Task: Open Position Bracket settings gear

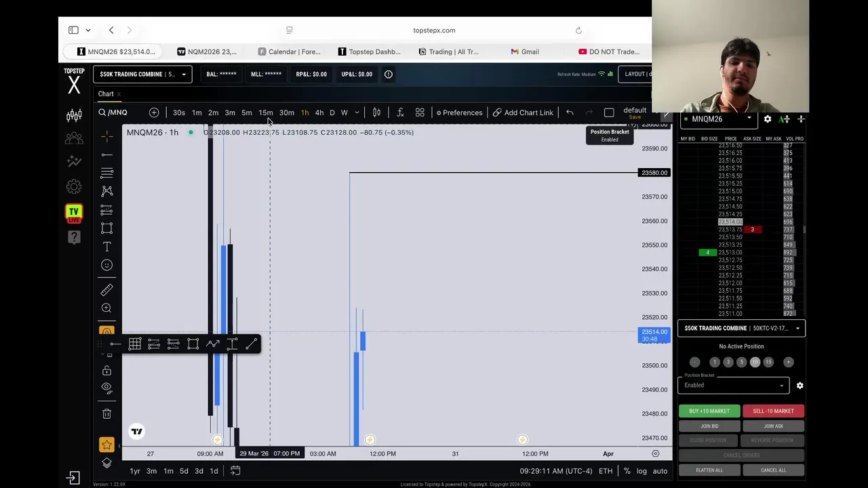Action: pyautogui.click(x=800, y=386)
